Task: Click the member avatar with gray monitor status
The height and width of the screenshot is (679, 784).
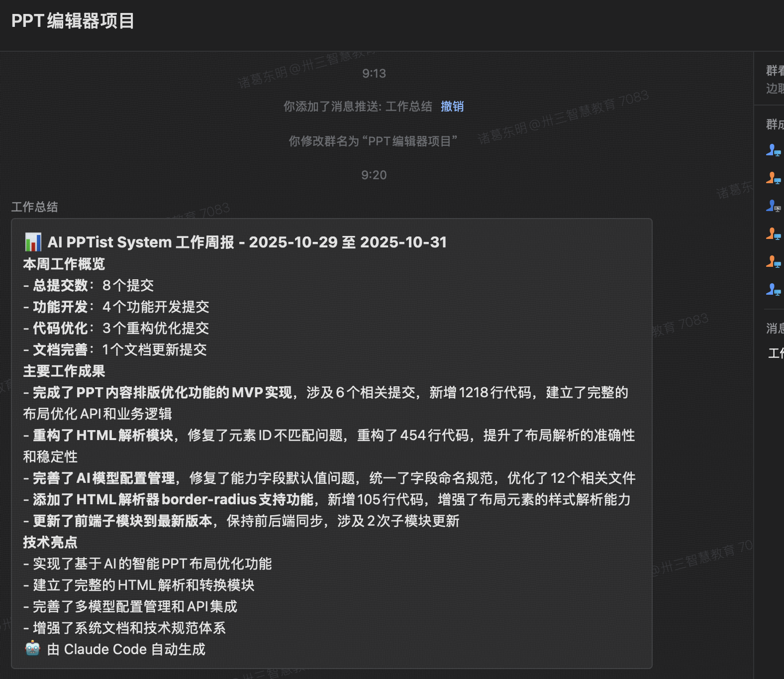Action: pos(773,206)
